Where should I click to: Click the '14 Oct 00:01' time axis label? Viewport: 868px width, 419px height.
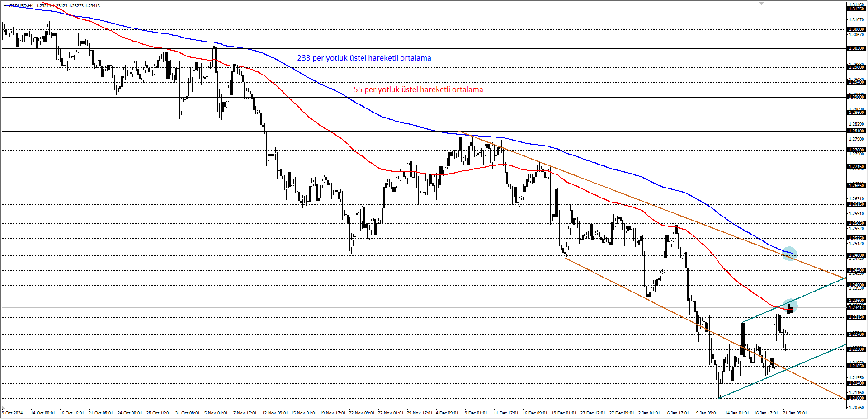pos(42,413)
